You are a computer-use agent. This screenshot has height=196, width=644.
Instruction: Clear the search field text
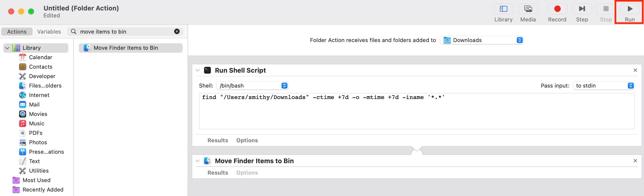coord(177,32)
